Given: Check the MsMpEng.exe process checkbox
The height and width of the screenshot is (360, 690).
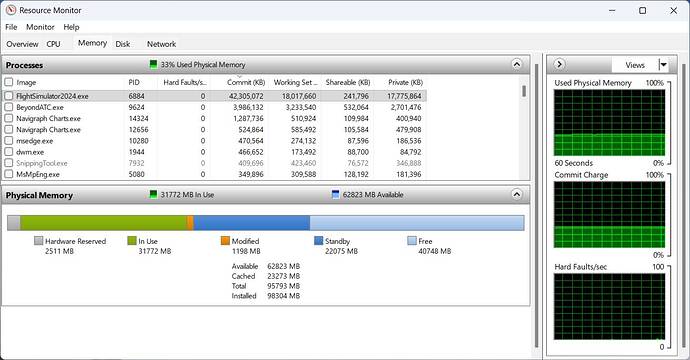Looking at the screenshot, I should click(9, 174).
